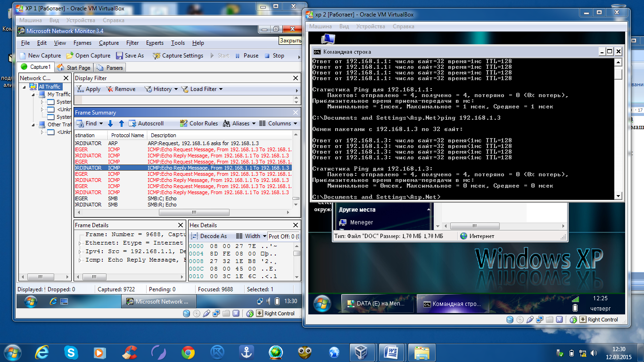
Task: Switch to the Parsers tab
Action: click(x=110, y=67)
